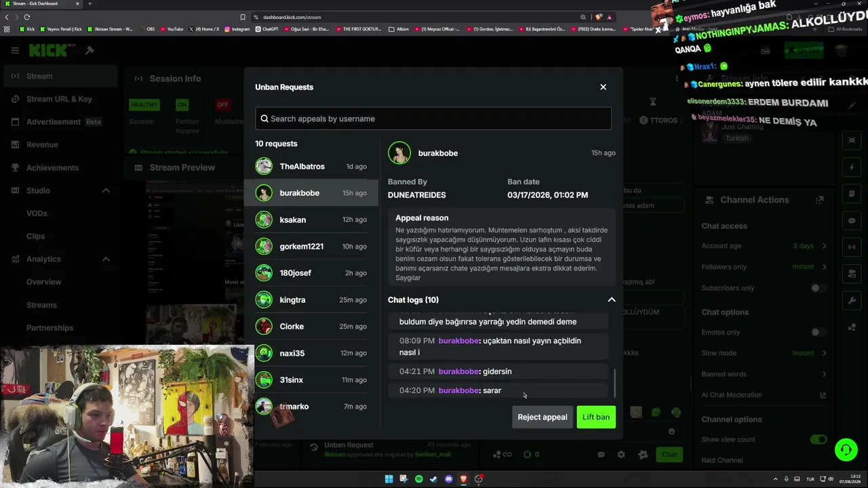Image resolution: width=868 pixels, height=488 pixels.
Task: Open the hamburger menu in Kick header
Action: [x=15, y=50]
